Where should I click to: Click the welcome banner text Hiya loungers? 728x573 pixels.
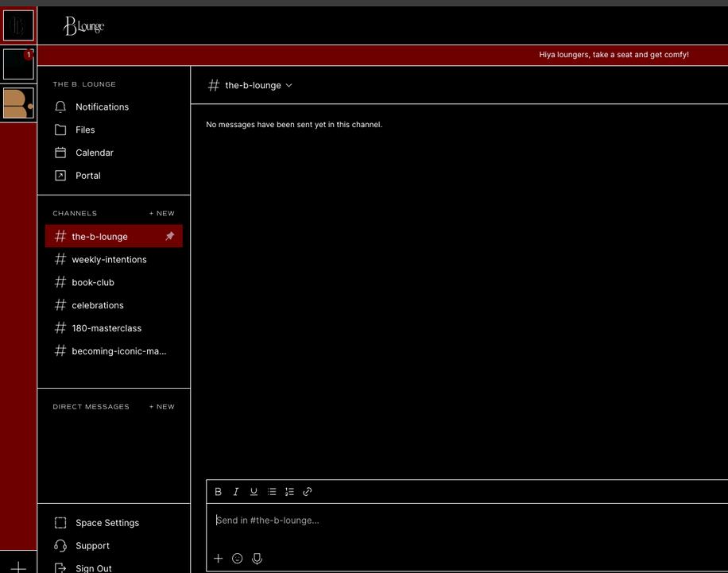click(614, 55)
